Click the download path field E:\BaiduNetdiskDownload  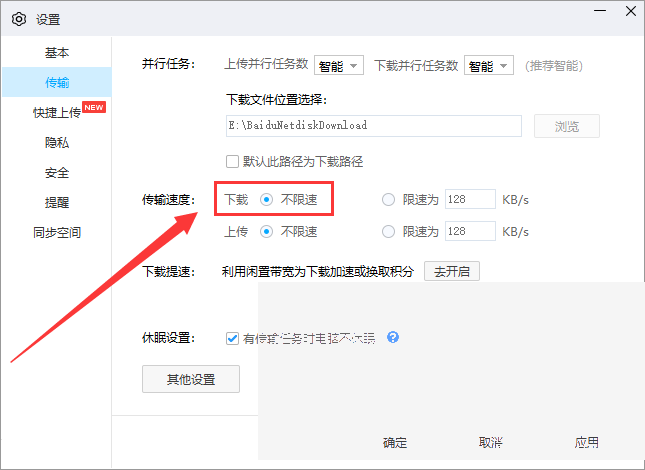click(x=374, y=126)
